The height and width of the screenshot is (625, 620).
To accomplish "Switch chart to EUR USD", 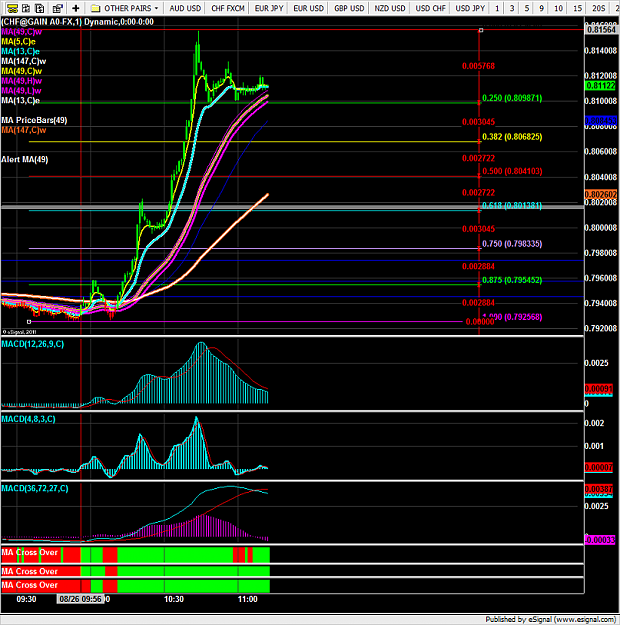I will coord(308,8).
